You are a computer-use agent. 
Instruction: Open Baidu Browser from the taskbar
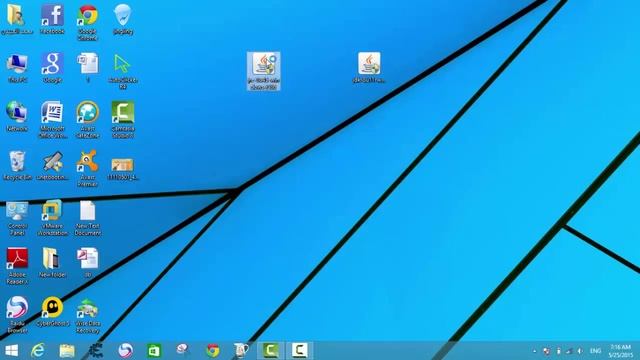pyautogui.click(x=125, y=350)
